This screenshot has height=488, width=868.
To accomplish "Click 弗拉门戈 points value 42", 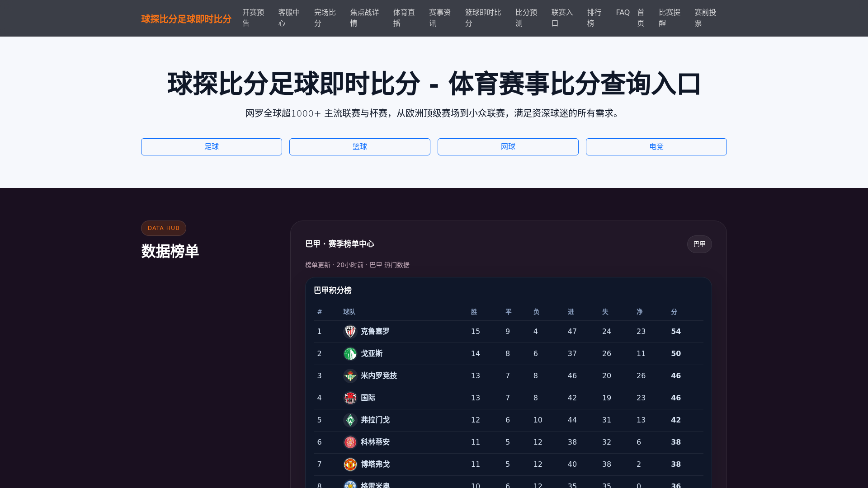I will 676,420.
